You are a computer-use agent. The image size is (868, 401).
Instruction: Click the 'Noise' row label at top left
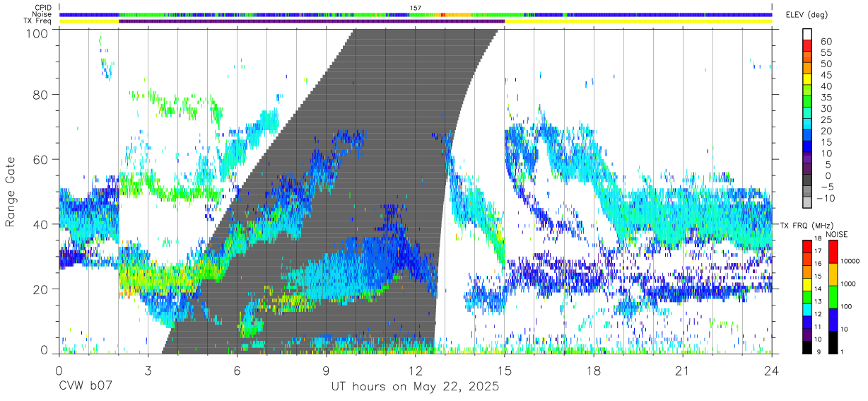click(x=42, y=14)
